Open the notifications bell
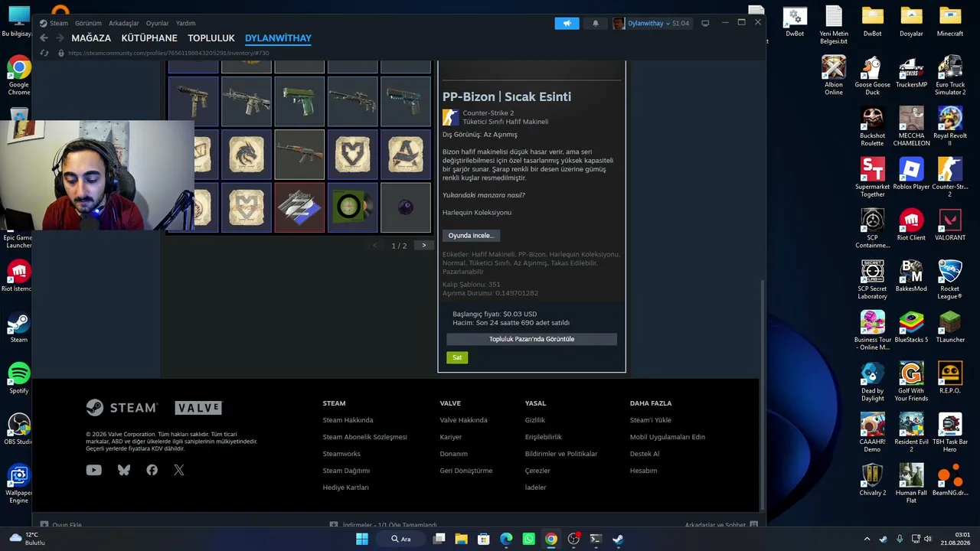The height and width of the screenshot is (551, 980). click(596, 23)
